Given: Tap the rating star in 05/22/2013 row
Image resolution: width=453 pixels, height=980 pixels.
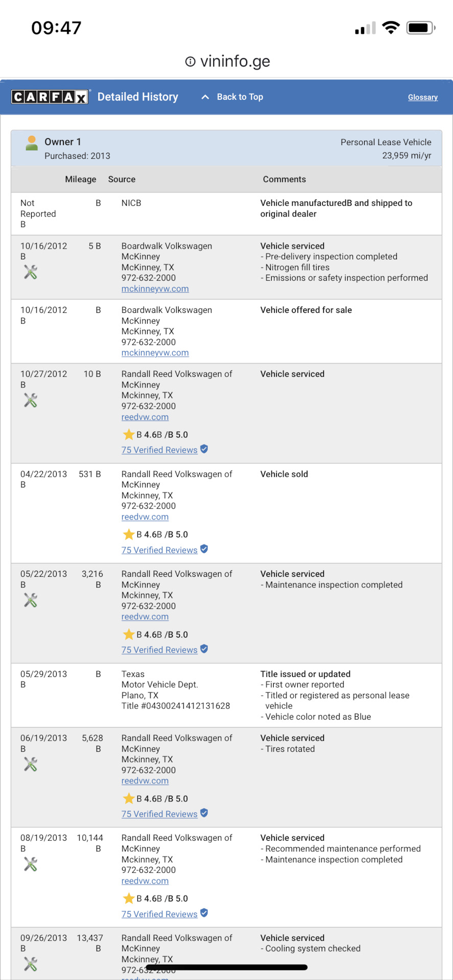Looking at the screenshot, I should [x=129, y=634].
